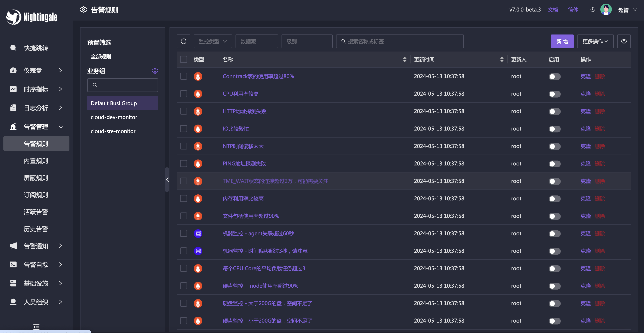Open the 监控类型 dropdown
The height and width of the screenshot is (333, 644).
[213, 41]
